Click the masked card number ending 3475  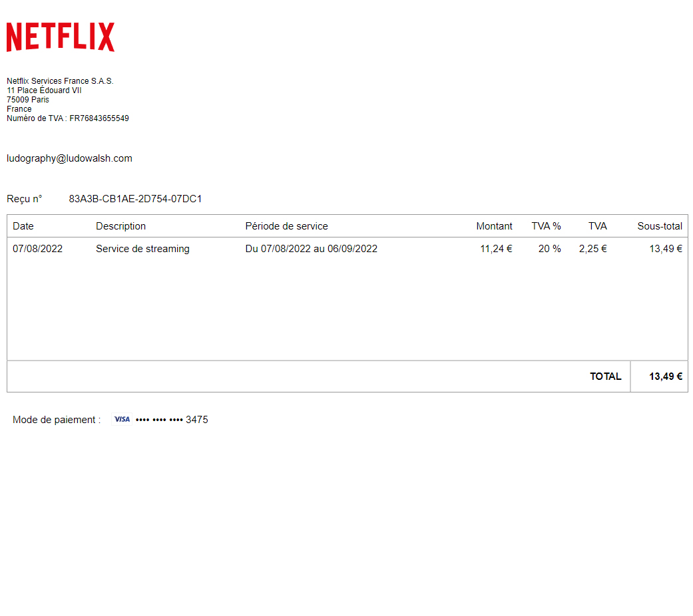pyautogui.click(x=172, y=420)
